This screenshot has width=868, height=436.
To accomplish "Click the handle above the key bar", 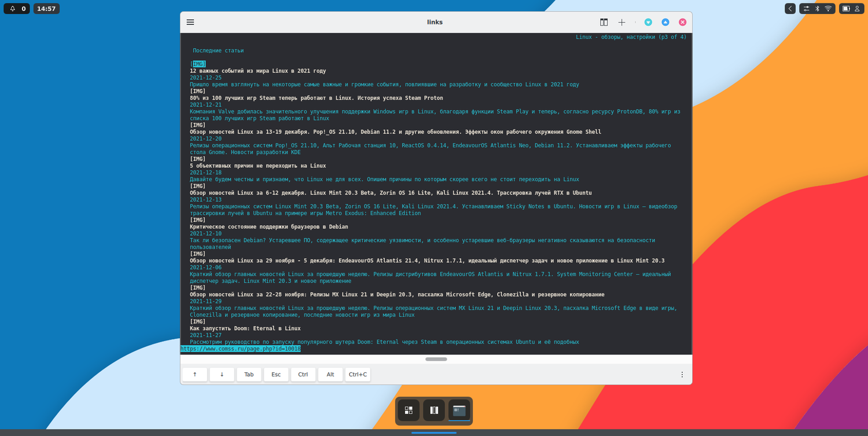I will click(x=436, y=359).
